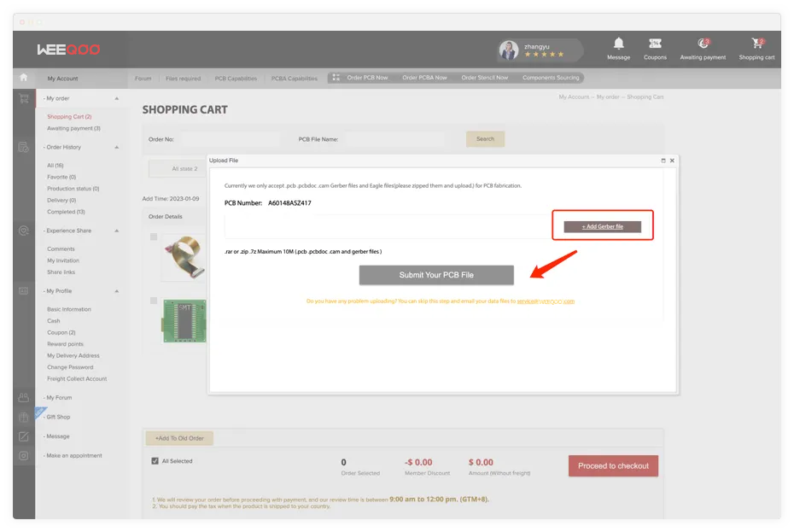Click the zhangyu user avatar
The width and height of the screenshot is (794, 532).
509,50
